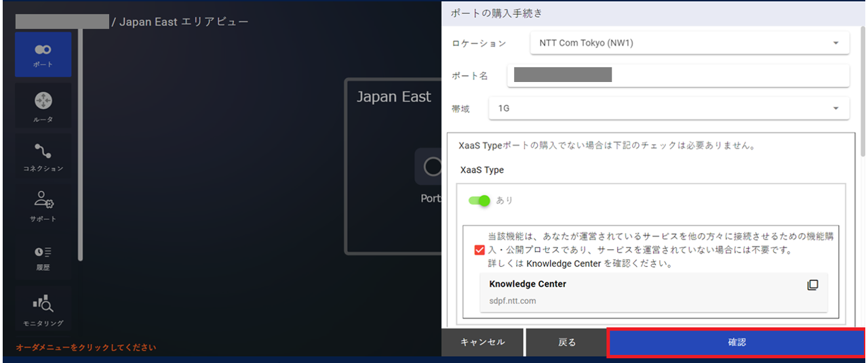Click the Japan East area box title

pyautogui.click(x=393, y=97)
